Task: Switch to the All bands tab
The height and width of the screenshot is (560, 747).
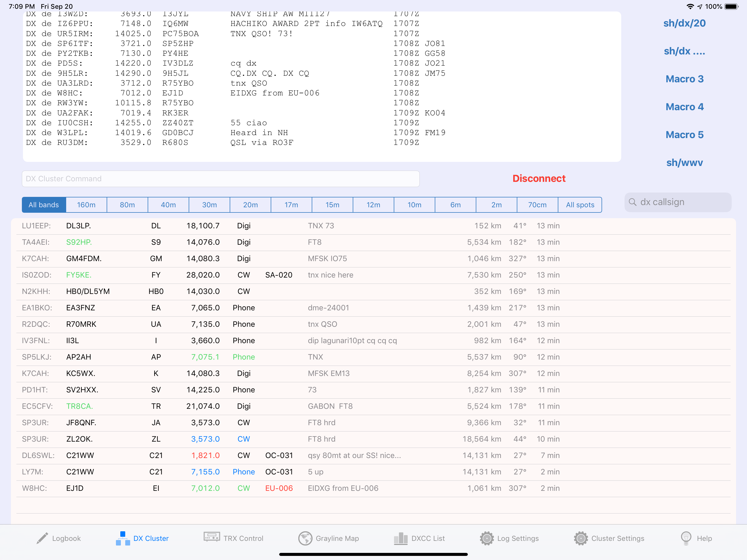Action: [43, 205]
